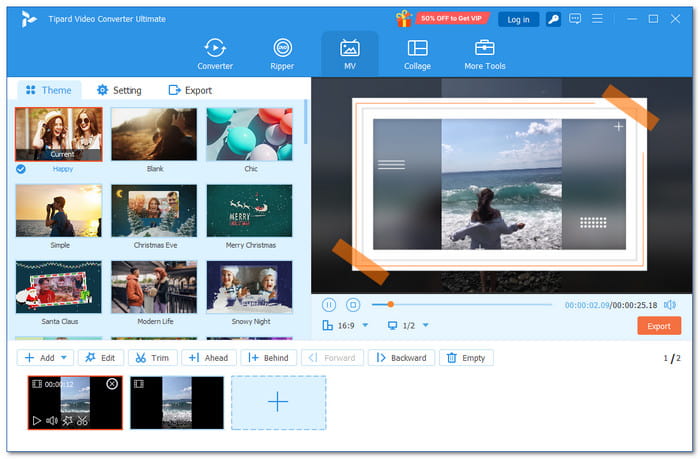
Task: Click the Empty button
Action: pyautogui.click(x=466, y=358)
